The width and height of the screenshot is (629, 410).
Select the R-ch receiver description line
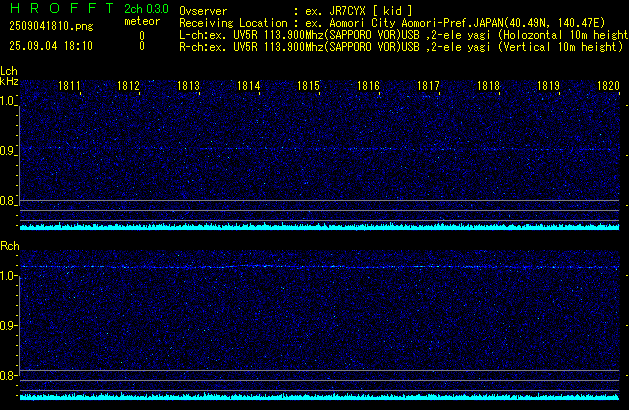tap(401, 47)
